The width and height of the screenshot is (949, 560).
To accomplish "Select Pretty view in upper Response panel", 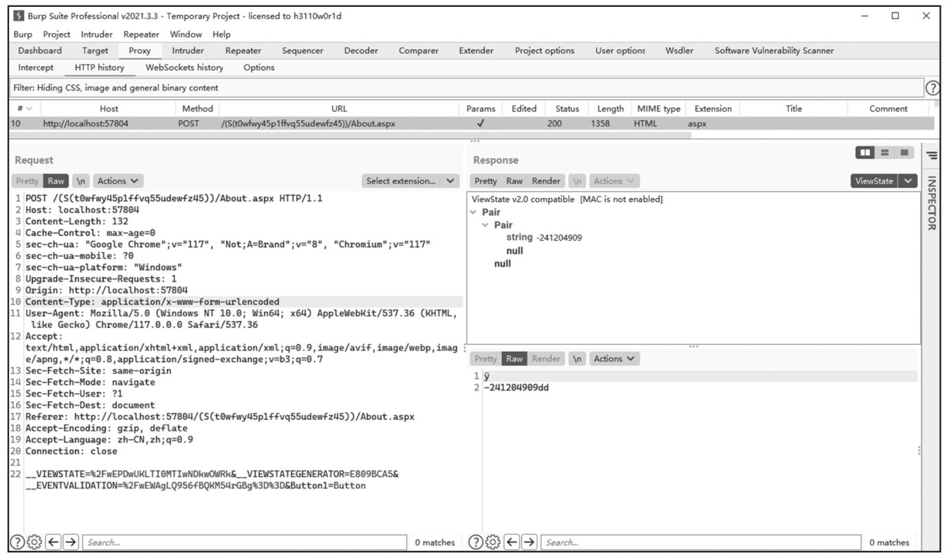I will [x=485, y=181].
